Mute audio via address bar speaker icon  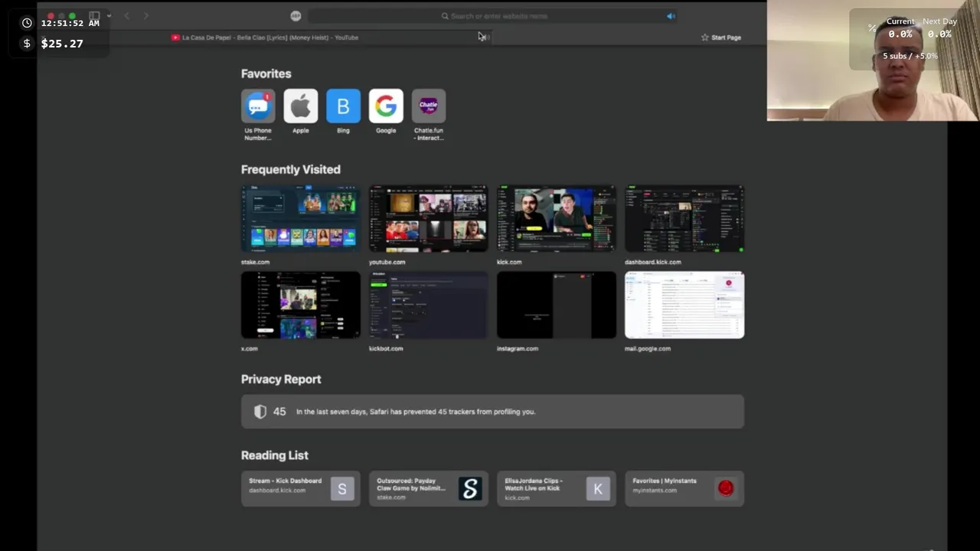point(671,16)
